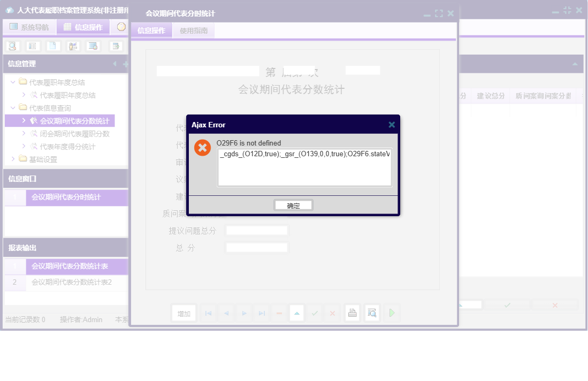Click the 增加 button in the bottom toolbar
The width and height of the screenshot is (588, 381).
click(184, 314)
